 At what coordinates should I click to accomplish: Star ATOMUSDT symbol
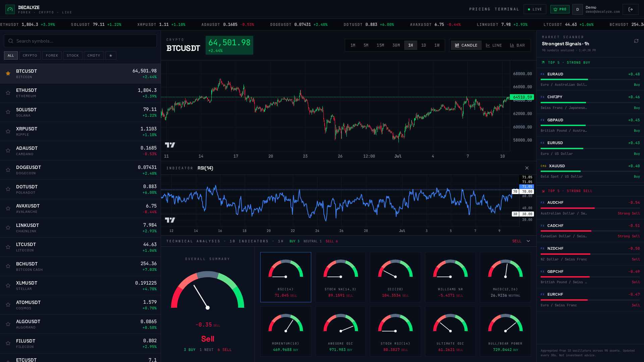pos(8,305)
